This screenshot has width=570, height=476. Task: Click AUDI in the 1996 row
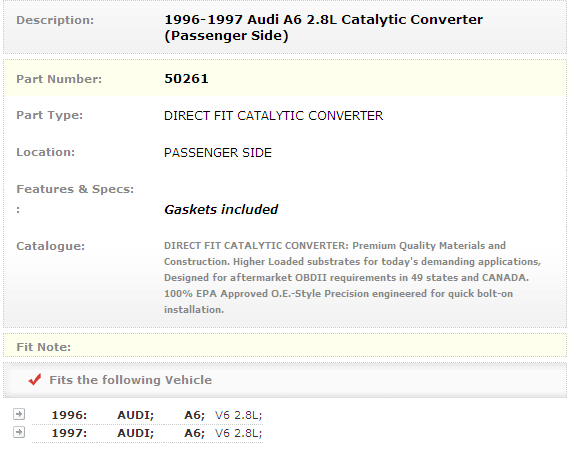[x=136, y=415]
